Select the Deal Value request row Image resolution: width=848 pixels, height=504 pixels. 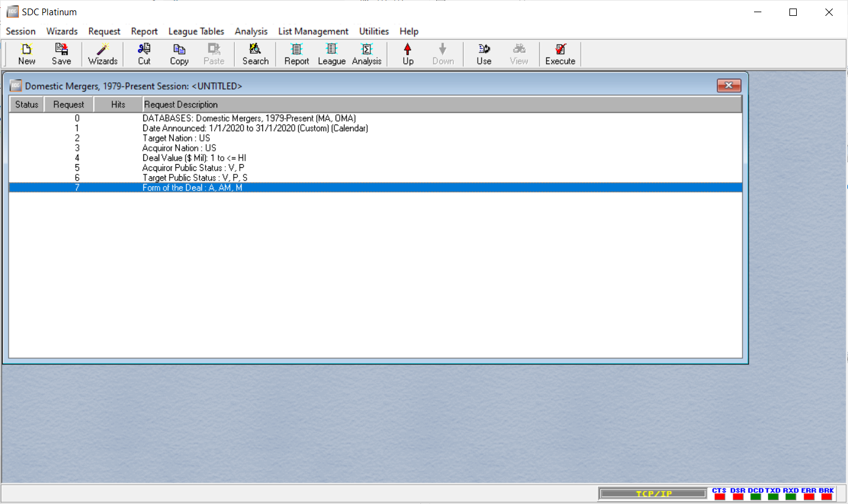coord(194,158)
